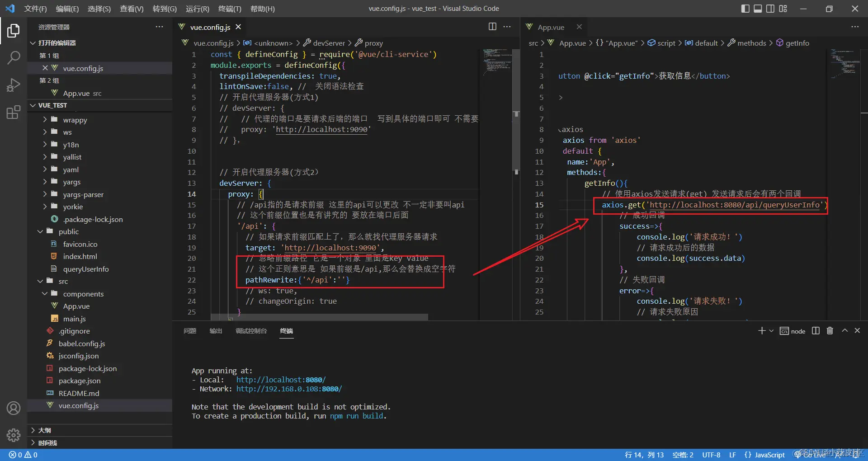The width and height of the screenshot is (868, 461).
Task: Open the local localhost:8080 link in terminal
Action: click(281, 380)
